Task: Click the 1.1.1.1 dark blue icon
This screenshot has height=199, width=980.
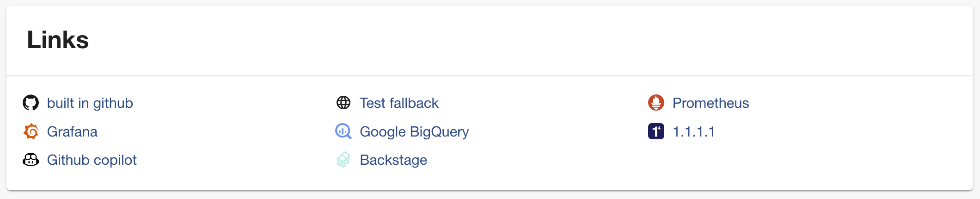Action: tap(656, 131)
